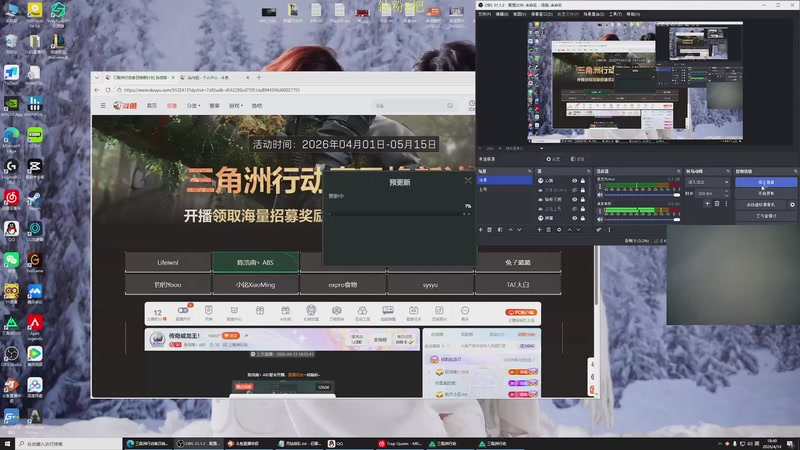Go to 首页 in Douyu nav
Viewport: 800px width, 450px height.
pyautogui.click(x=152, y=106)
